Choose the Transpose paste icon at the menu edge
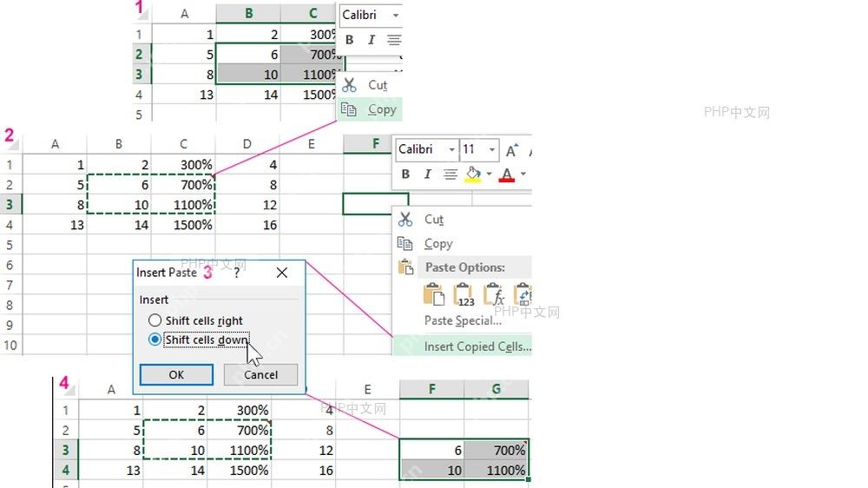868x488 pixels. click(x=523, y=294)
